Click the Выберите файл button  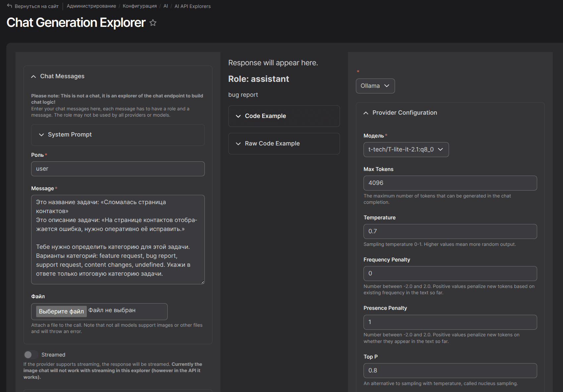click(x=61, y=311)
